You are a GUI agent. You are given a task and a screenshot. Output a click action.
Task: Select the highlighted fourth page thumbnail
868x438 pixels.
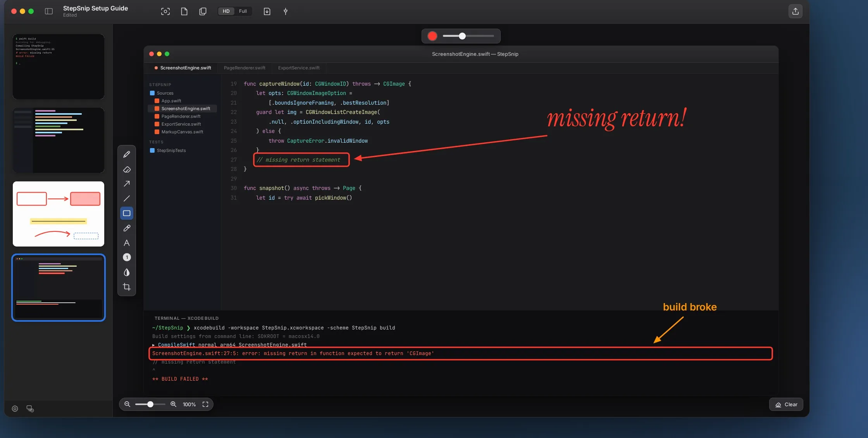point(59,288)
